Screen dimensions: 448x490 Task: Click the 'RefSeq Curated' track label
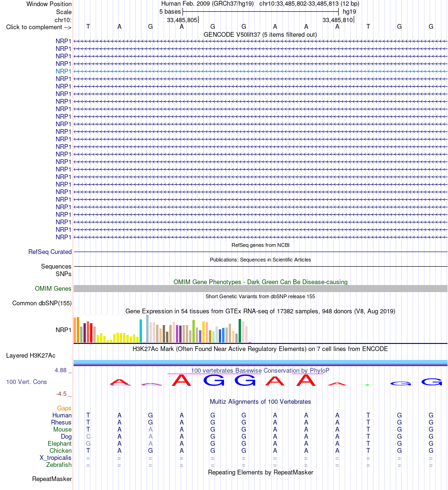50,252
